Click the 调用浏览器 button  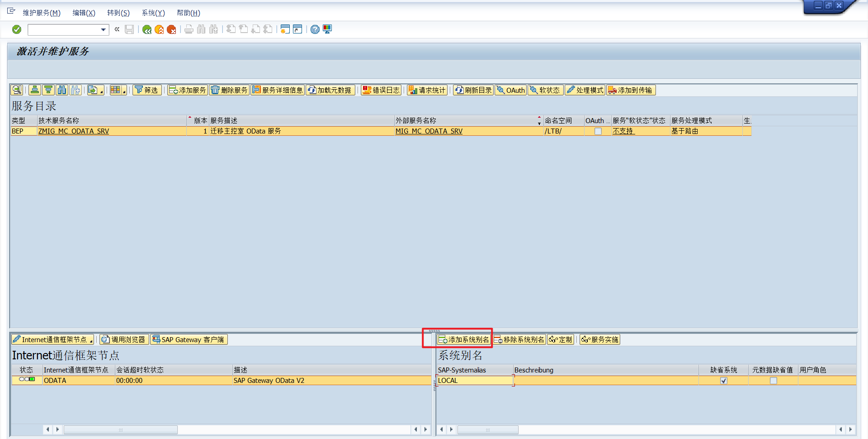click(x=124, y=339)
